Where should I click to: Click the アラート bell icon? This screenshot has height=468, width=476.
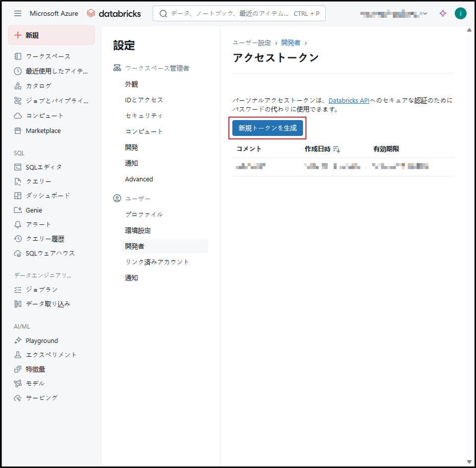[x=18, y=224]
